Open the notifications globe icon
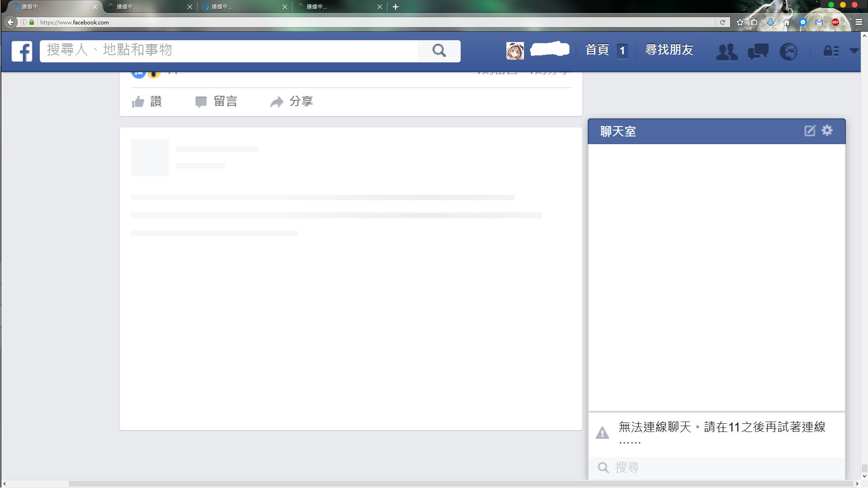This screenshot has width=868, height=488. [788, 52]
